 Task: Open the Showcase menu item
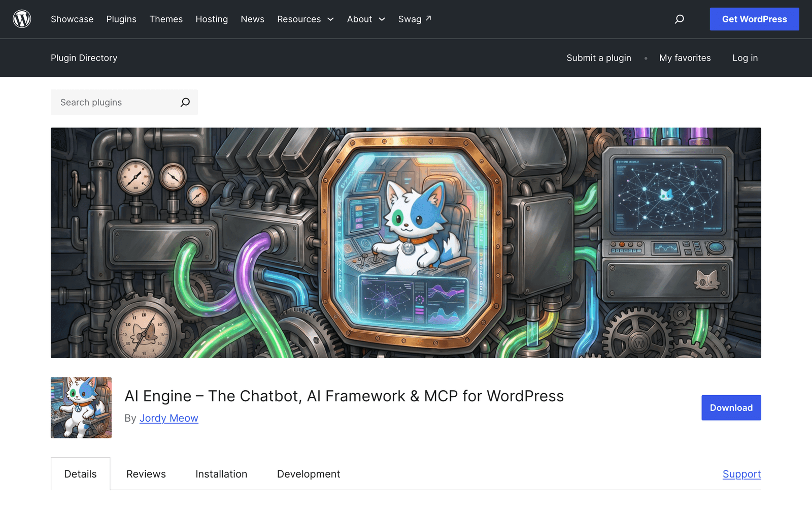point(72,19)
